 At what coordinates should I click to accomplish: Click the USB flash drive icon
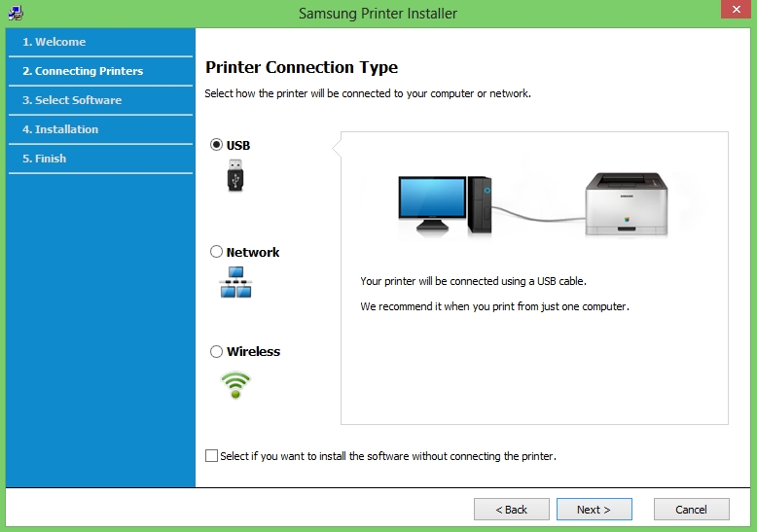click(236, 176)
